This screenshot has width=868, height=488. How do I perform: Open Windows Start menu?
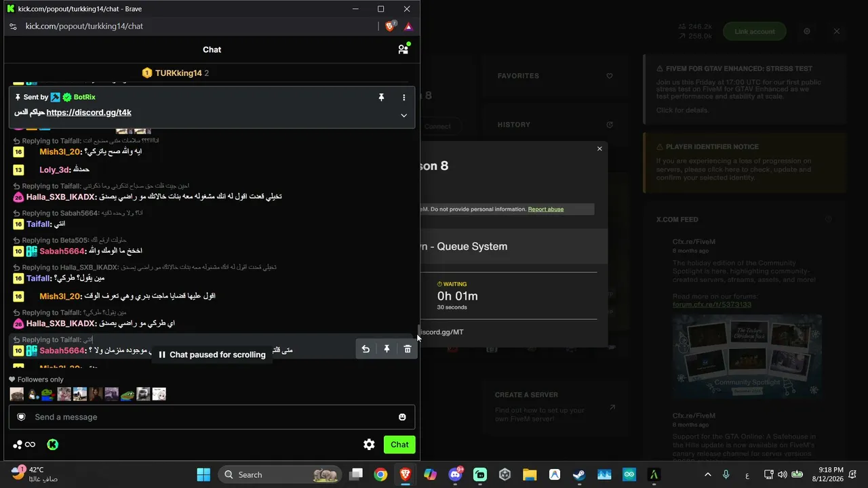[203, 474]
